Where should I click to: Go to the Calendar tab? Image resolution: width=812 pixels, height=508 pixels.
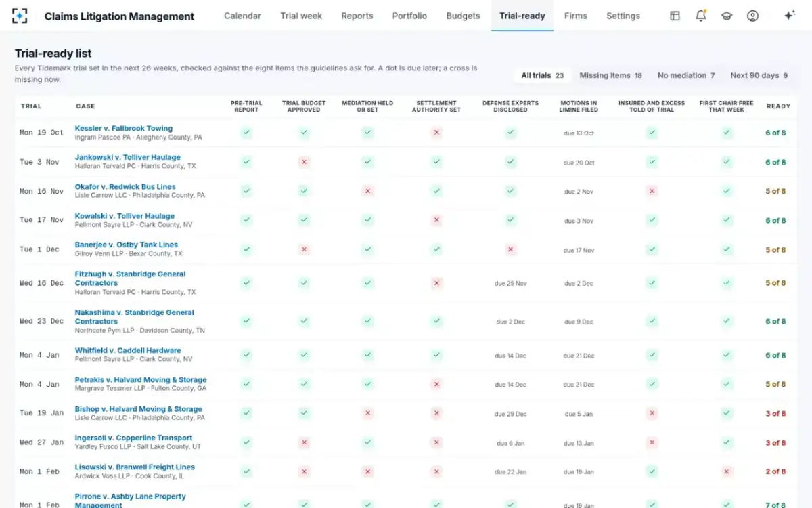[x=242, y=16]
